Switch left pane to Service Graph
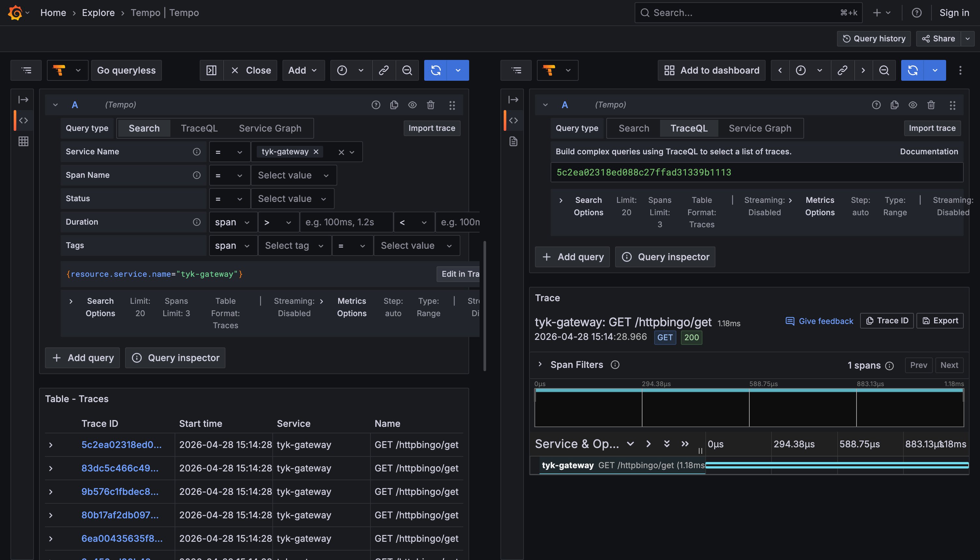Viewport: 980px width, 560px height. point(270,129)
